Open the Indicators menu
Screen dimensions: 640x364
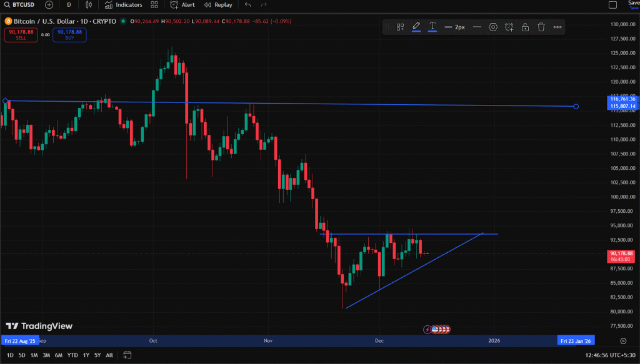(x=123, y=5)
